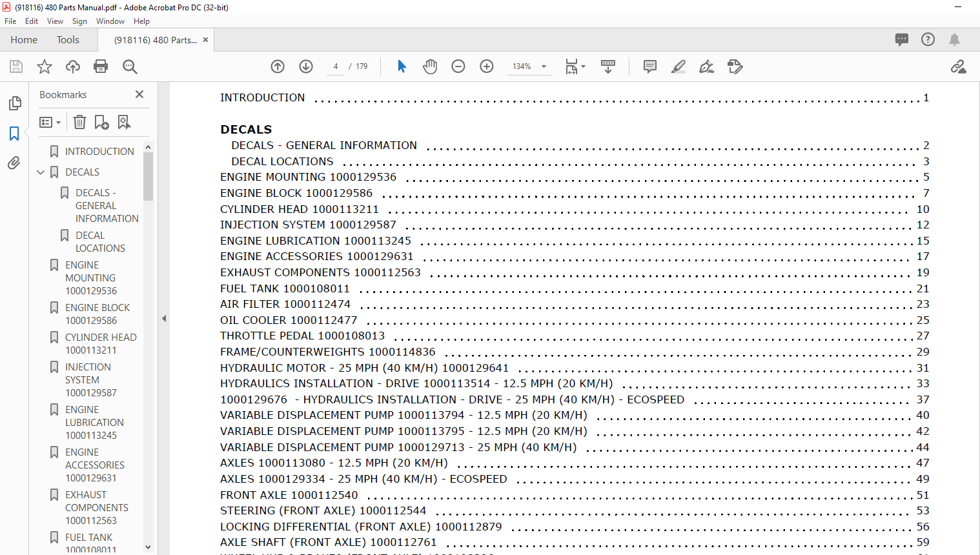This screenshot has width=980, height=555.
Task: Go to previous page arrow
Action: pyautogui.click(x=278, y=66)
